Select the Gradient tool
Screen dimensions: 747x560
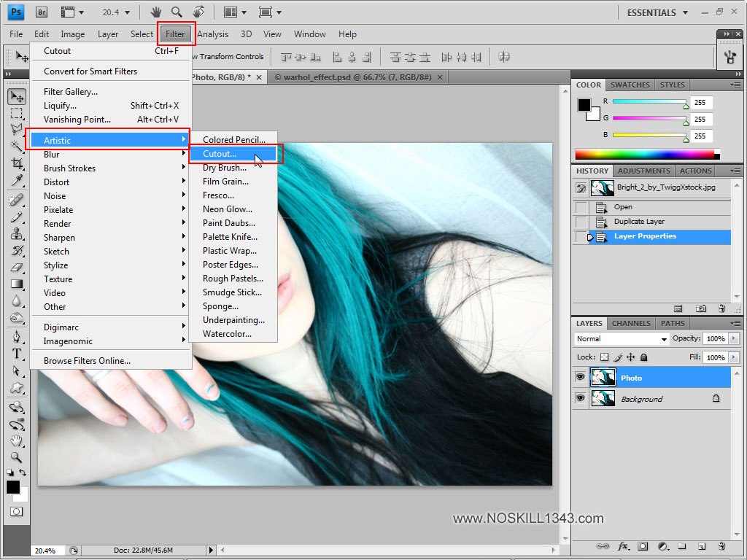click(x=18, y=284)
